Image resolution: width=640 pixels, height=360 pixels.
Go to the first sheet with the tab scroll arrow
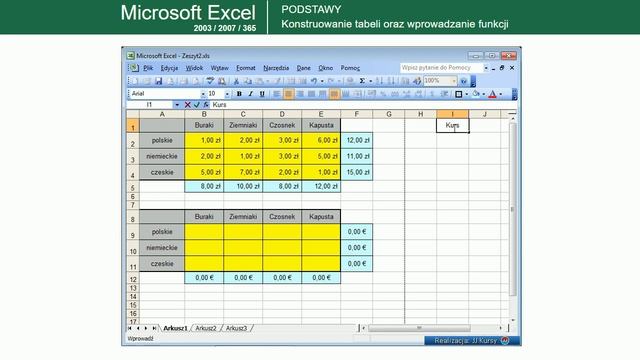coord(130,328)
